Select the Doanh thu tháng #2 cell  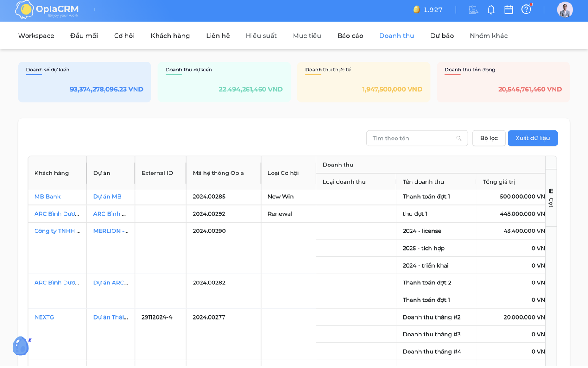tap(436, 317)
